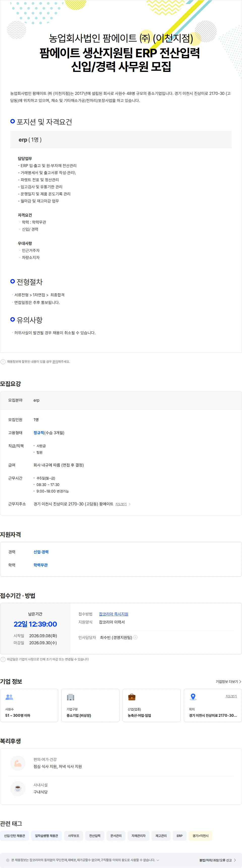242x868 pixels.
Task: Click the 22일 12:39:00 remaining time text
Action: (x=35, y=624)
